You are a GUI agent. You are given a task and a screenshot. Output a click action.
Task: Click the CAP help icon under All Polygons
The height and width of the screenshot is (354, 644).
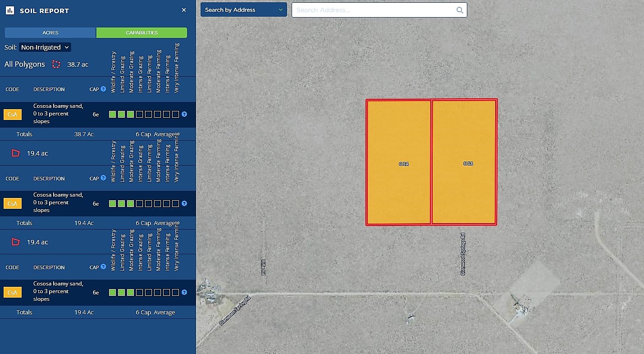[103, 89]
